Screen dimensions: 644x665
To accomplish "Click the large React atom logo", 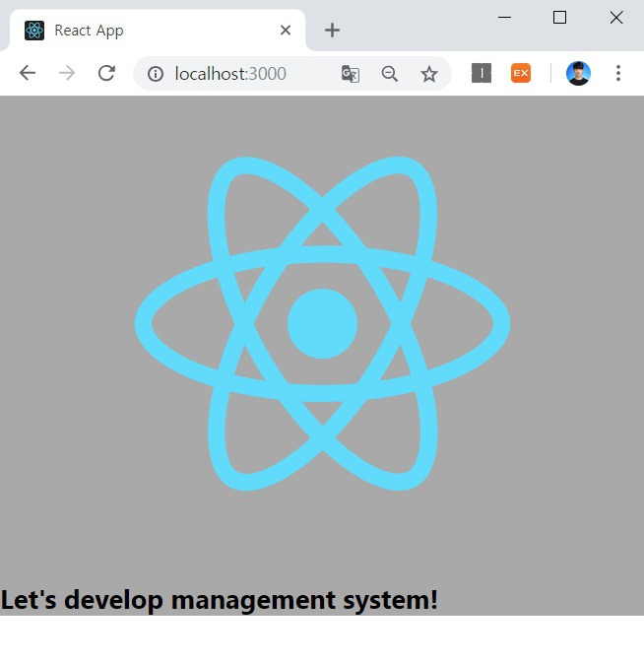I will (x=322, y=323).
